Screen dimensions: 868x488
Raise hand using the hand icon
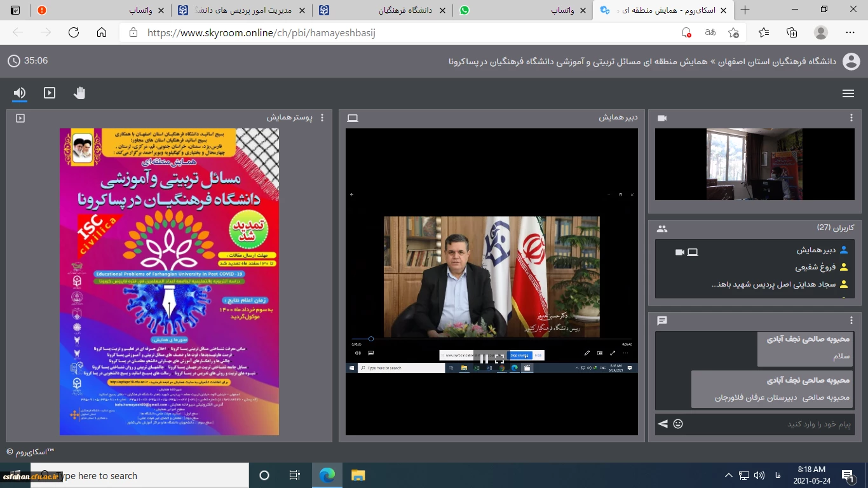point(79,93)
